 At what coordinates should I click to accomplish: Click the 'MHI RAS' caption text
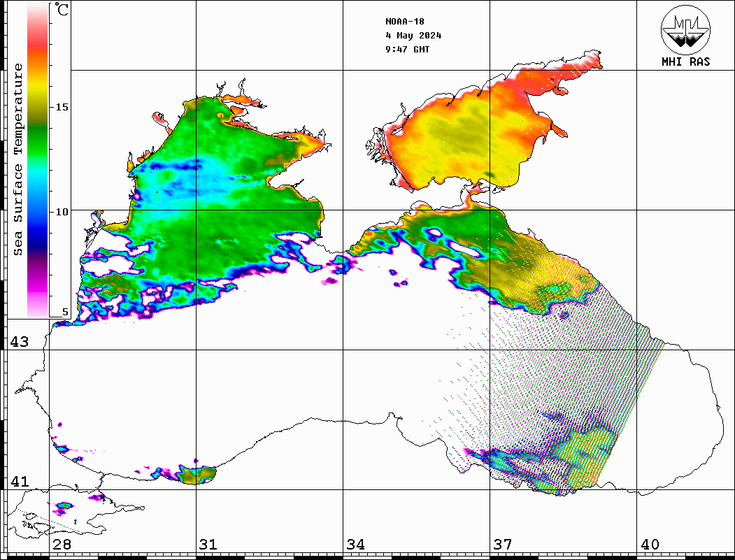click(686, 62)
